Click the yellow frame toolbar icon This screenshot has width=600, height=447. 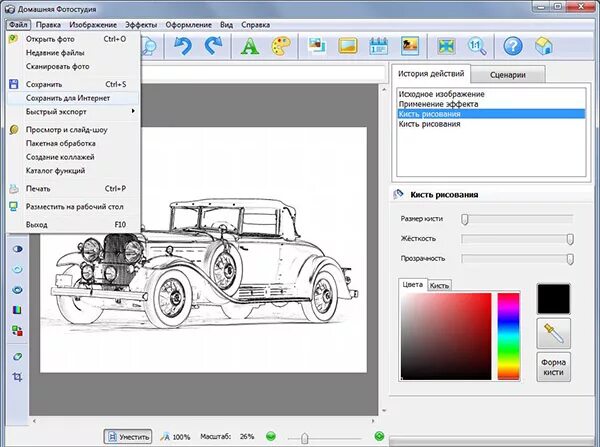pyautogui.click(x=347, y=46)
